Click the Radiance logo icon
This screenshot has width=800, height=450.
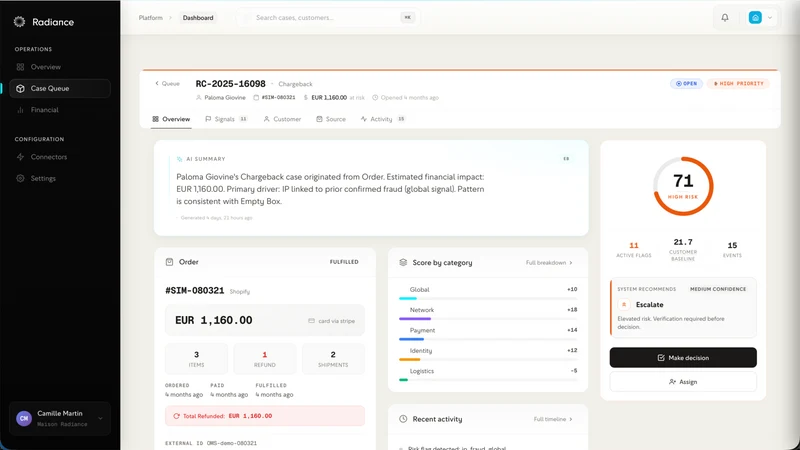19,21
